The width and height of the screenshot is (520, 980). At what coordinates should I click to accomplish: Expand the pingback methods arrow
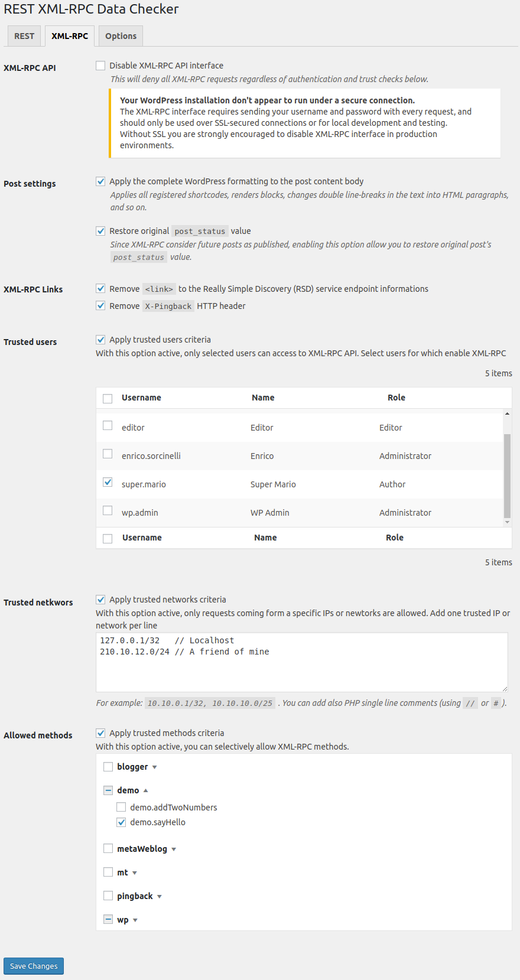pos(160,897)
